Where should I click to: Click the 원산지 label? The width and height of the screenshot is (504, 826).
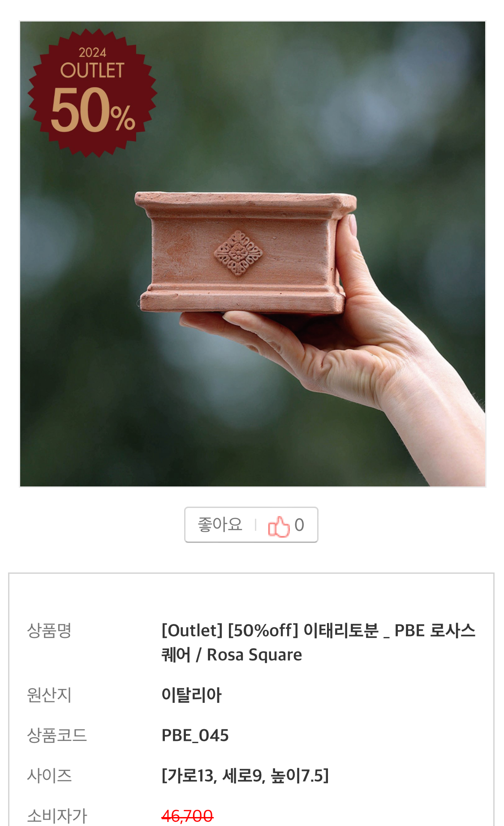pyautogui.click(x=49, y=695)
